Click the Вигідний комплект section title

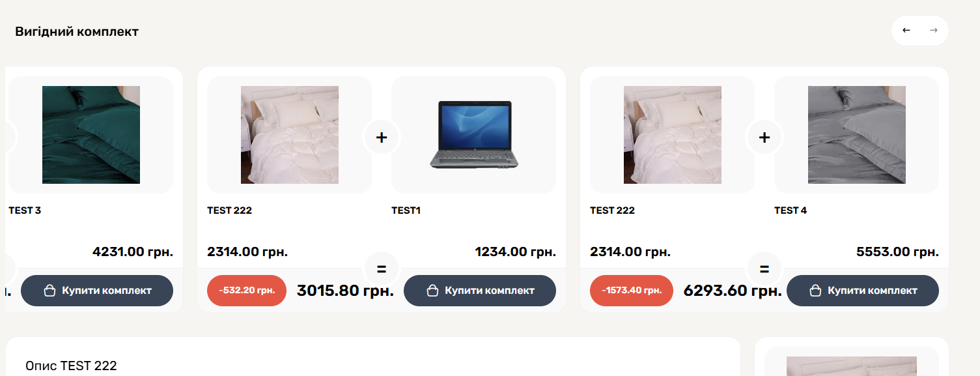coord(77,31)
